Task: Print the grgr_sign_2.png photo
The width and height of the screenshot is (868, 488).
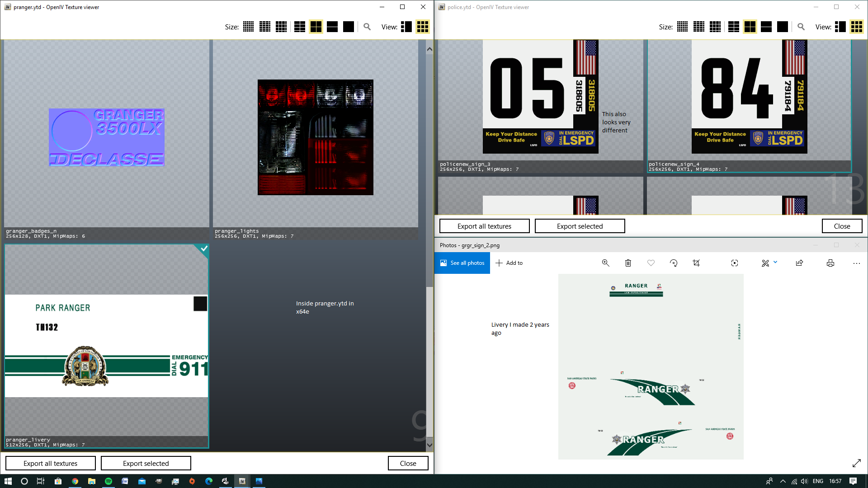Action: point(830,263)
